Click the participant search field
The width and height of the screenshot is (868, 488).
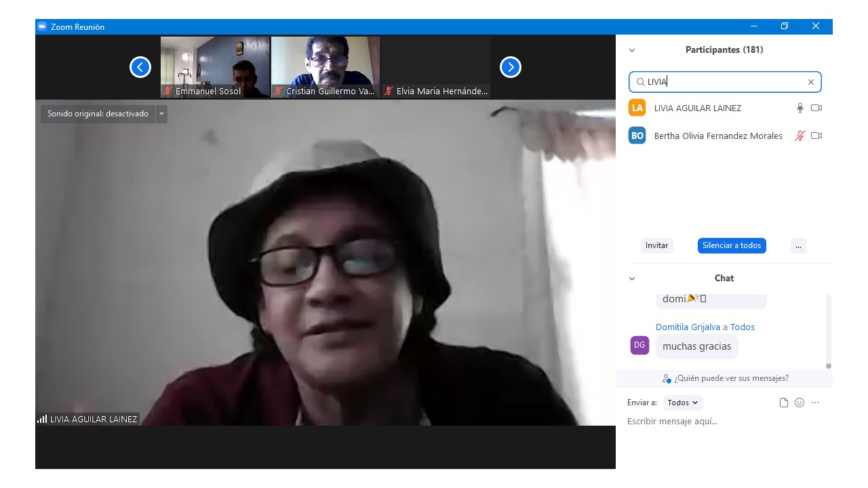[x=725, y=82]
